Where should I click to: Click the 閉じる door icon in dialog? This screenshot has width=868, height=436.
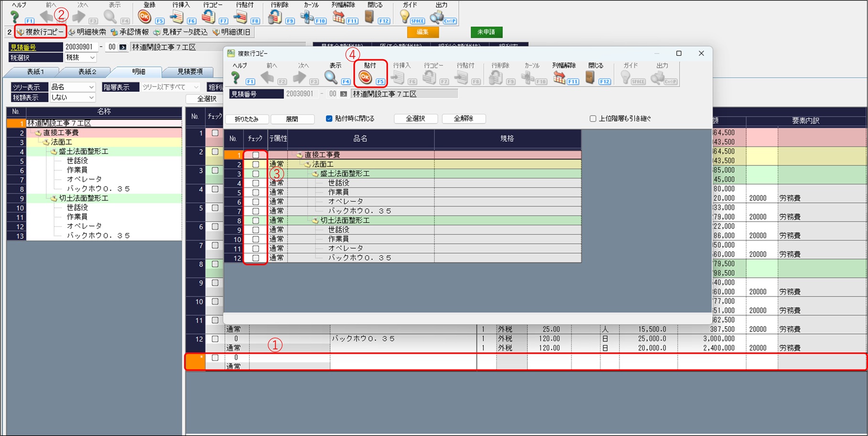pos(590,77)
